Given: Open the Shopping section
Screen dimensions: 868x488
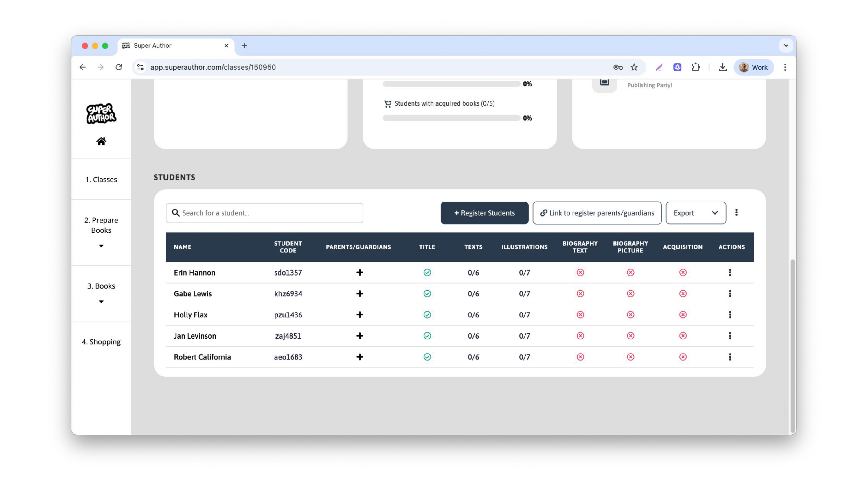Looking at the screenshot, I should pyautogui.click(x=101, y=342).
